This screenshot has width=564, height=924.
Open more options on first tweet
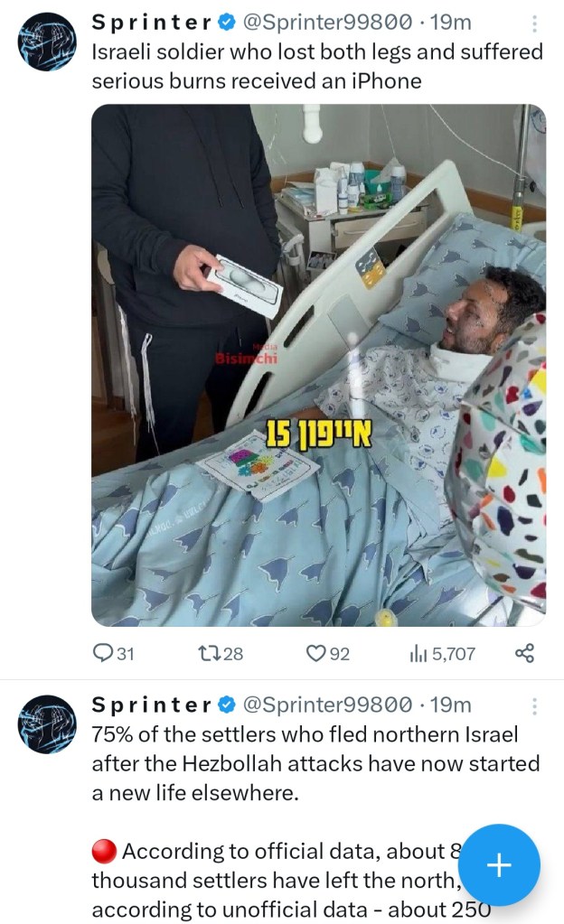pos(534,24)
